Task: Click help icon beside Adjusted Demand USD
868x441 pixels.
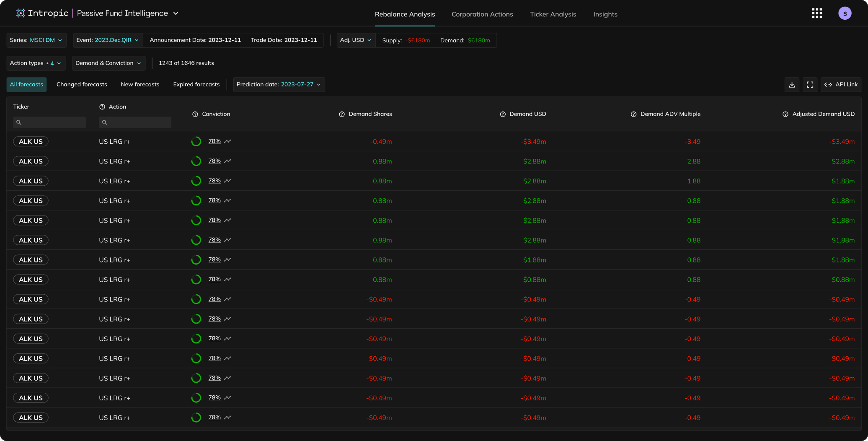Action: tap(785, 114)
